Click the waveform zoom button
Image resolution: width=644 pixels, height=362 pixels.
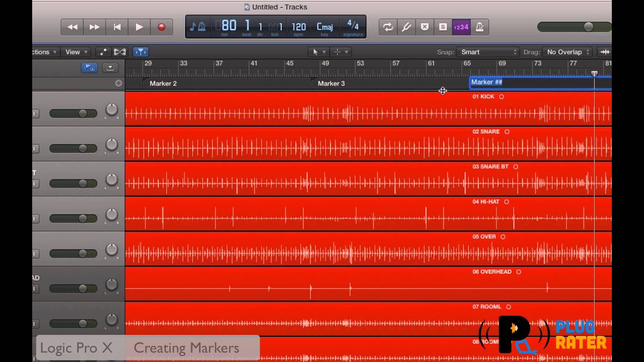point(605,52)
